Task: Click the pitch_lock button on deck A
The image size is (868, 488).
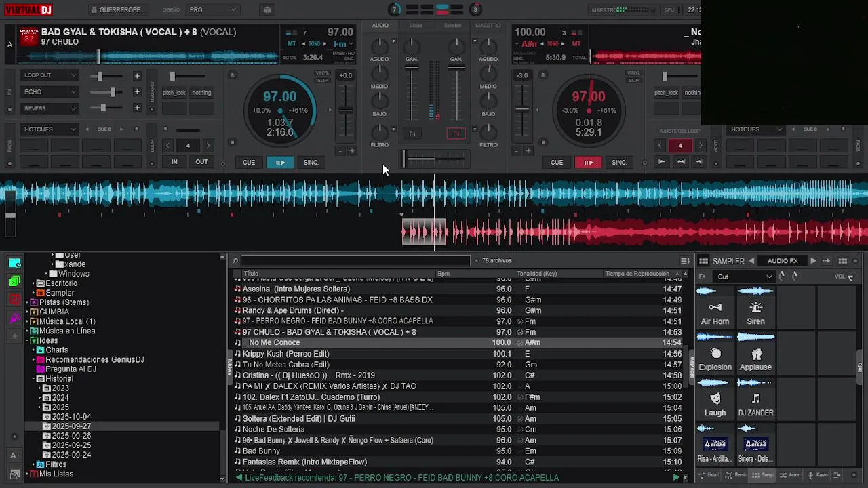Action: pos(174,93)
